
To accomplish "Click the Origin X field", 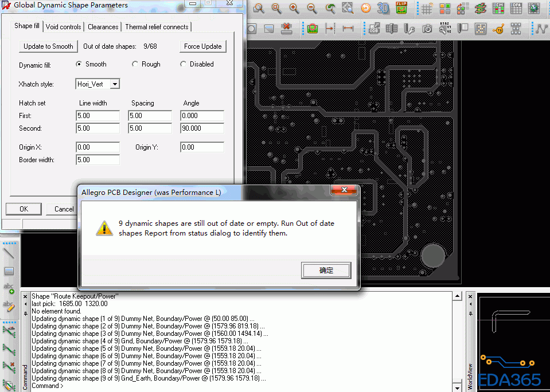I will click(x=98, y=147).
